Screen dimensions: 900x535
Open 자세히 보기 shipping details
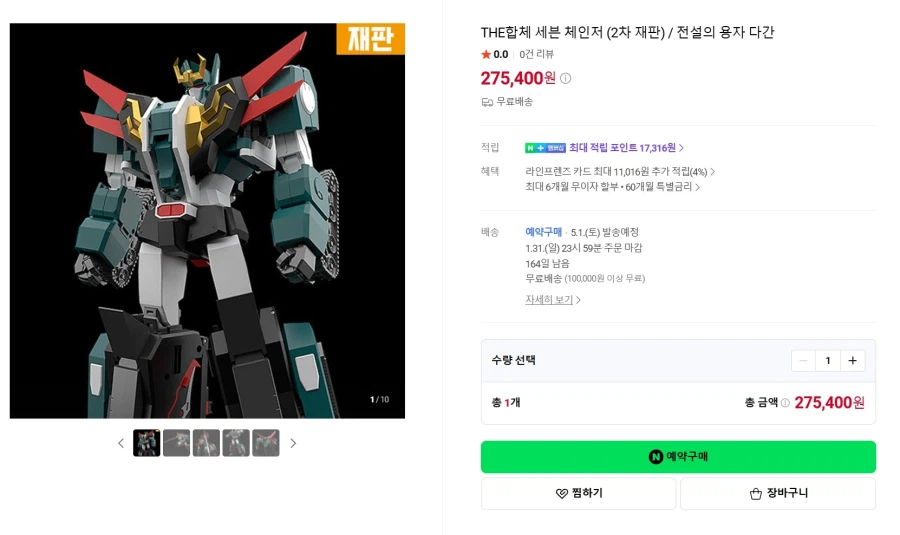tap(553, 300)
